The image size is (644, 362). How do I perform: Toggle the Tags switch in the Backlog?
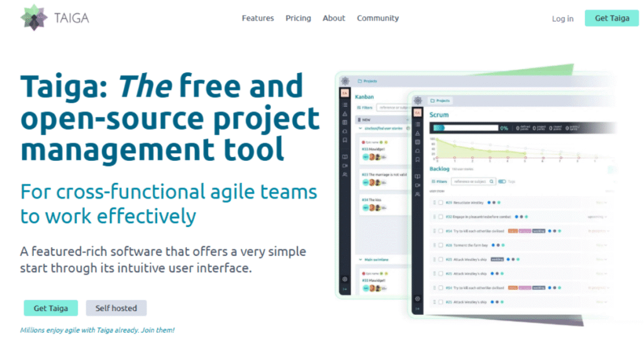point(502,182)
